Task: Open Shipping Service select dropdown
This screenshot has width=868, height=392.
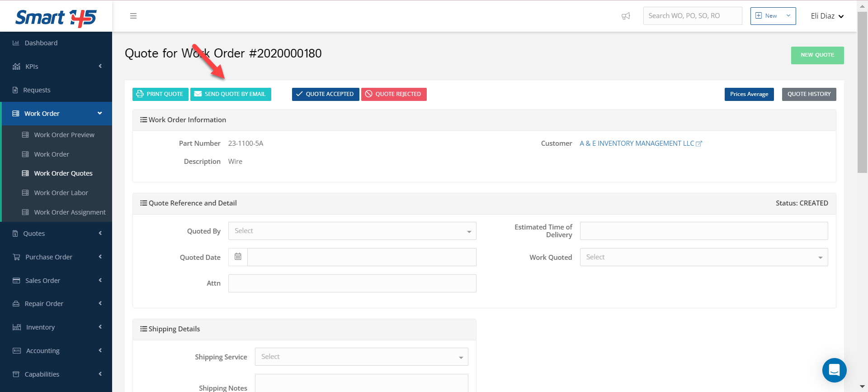Action: pos(362,357)
